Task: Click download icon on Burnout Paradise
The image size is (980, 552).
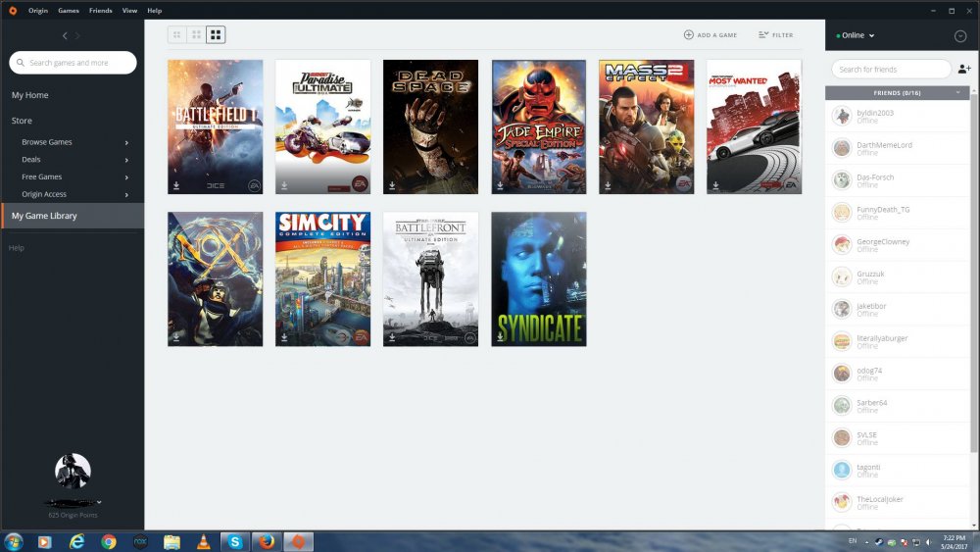Action: (284, 185)
